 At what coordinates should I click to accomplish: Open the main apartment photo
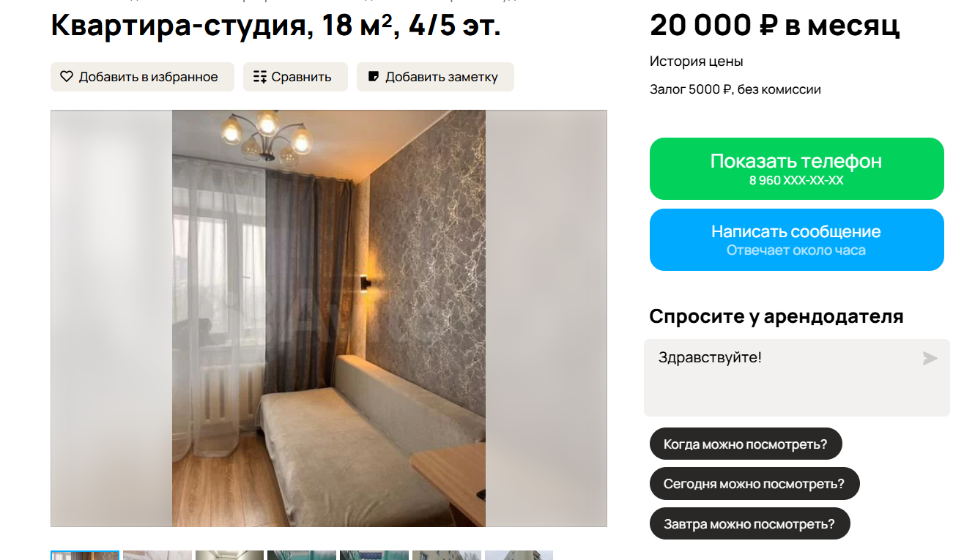(329, 318)
